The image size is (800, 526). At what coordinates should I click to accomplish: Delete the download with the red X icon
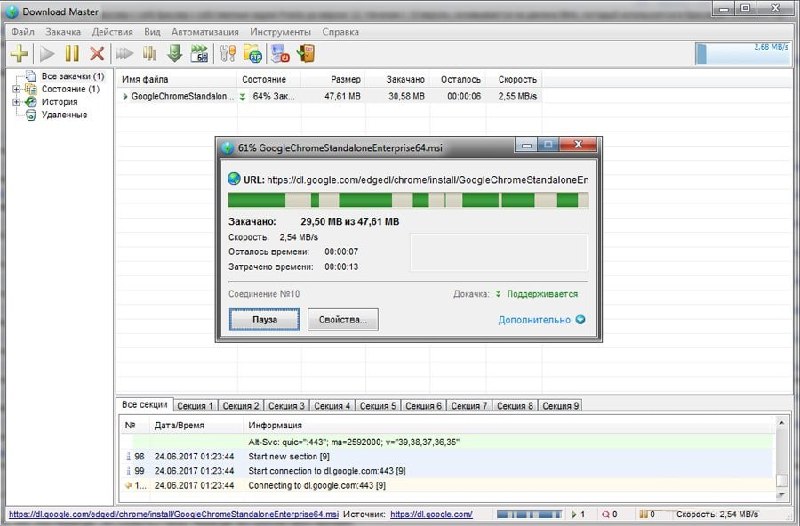click(x=97, y=53)
